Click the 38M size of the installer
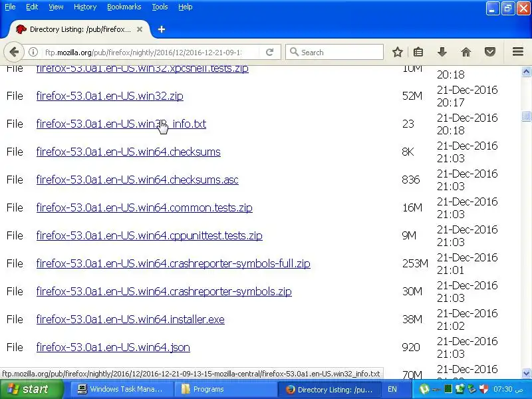This screenshot has height=399, width=532. tap(412, 319)
